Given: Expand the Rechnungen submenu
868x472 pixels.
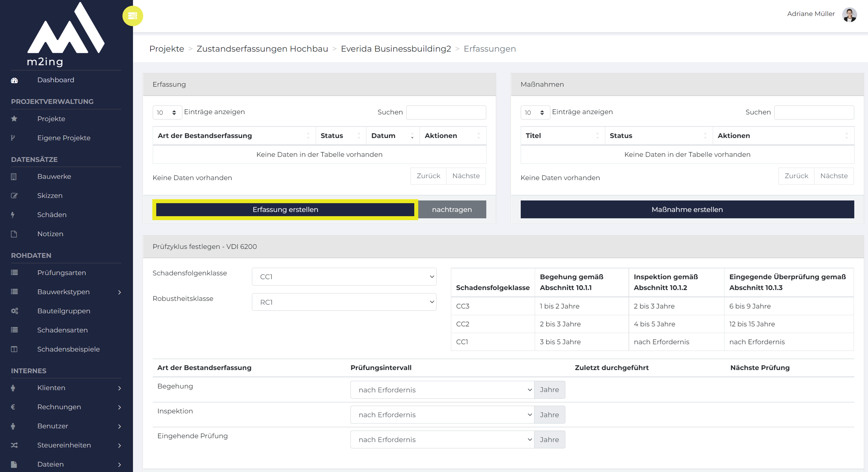Looking at the screenshot, I should (x=119, y=407).
